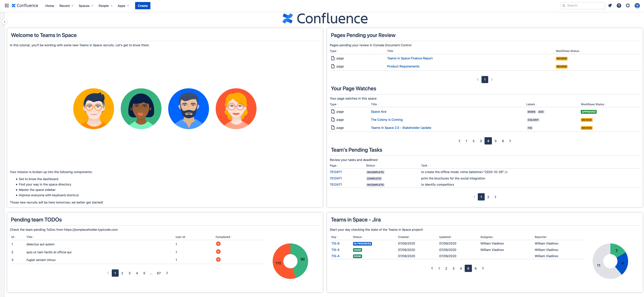Click page icon beside Space Ace
The width and height of the screenshot is (644, 297).
tap(333, 111)
